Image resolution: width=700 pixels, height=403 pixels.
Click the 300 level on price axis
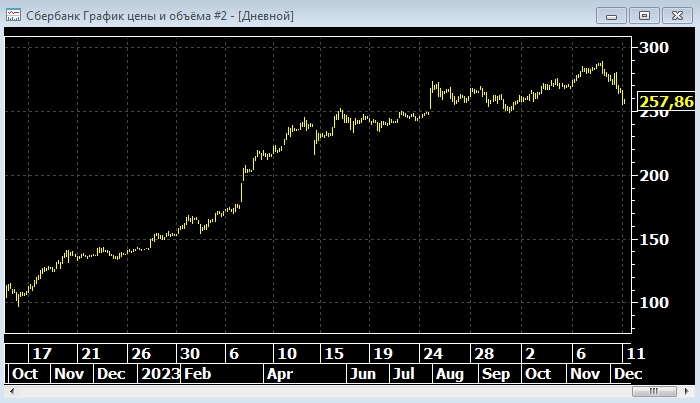(x=654, y=48)
